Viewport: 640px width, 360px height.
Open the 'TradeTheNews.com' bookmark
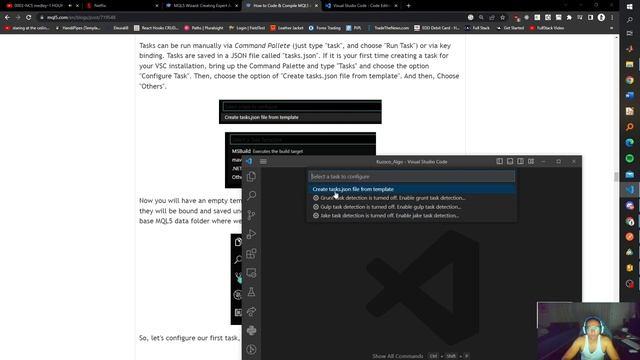[388, 28]
